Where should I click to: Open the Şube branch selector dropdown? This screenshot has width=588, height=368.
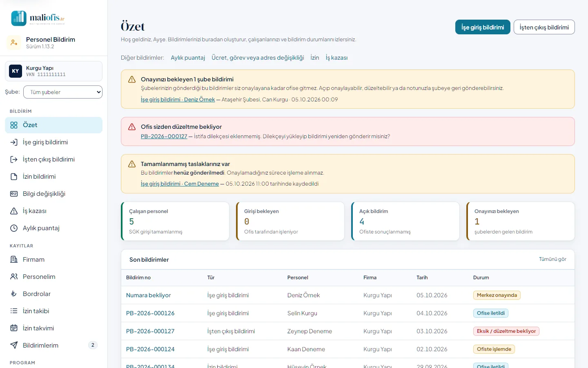[x=63, y=92]
